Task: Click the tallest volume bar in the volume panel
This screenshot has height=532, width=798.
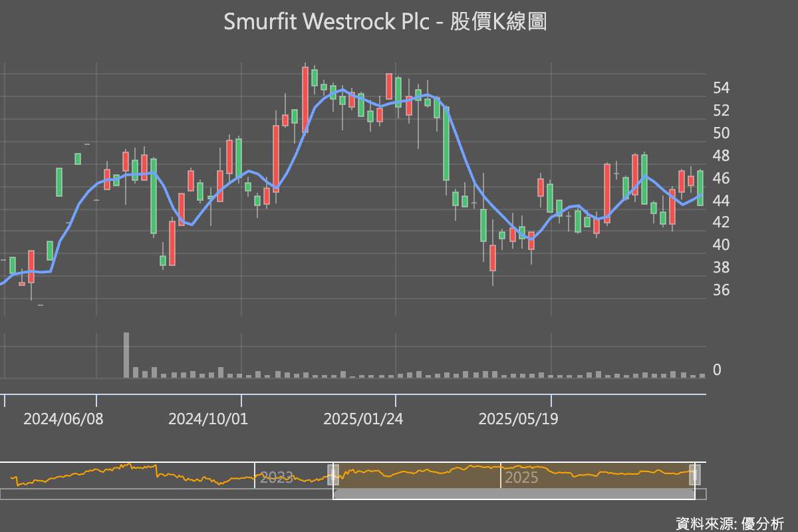Action: [x=126, y=355]
